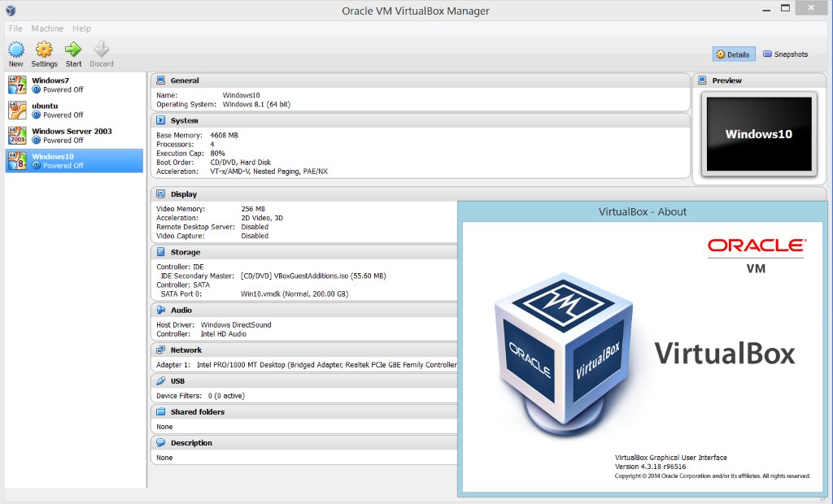Image resolution: width=833 pixels, height=504 pixels.
Task: Click the VirtualBox cube icon in title bar
Action: [11, 10]
